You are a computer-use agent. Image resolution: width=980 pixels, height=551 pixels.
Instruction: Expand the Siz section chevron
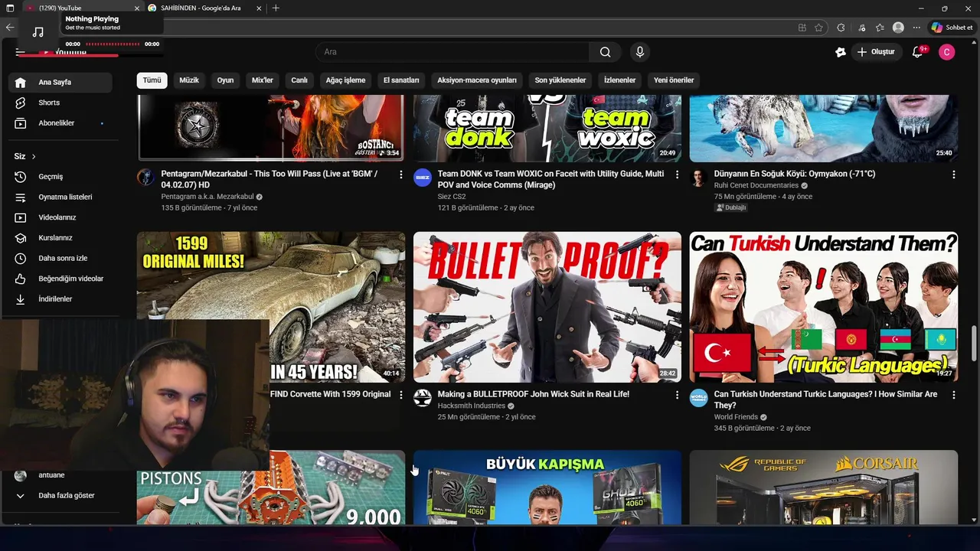(x=34, y=156)
